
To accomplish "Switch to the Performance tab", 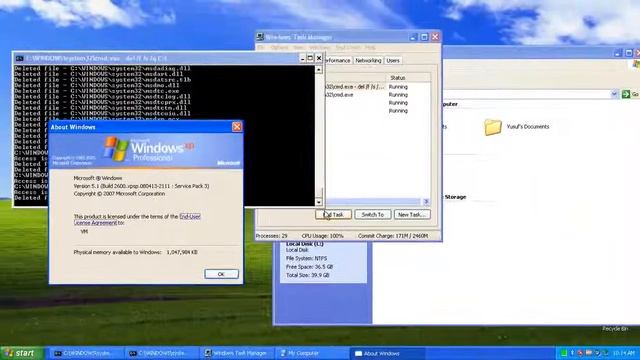I will [x=338, y=60].
